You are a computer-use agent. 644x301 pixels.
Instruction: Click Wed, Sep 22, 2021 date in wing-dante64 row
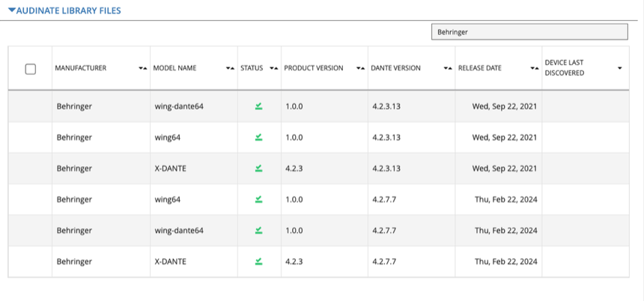[x=505, y=106]
